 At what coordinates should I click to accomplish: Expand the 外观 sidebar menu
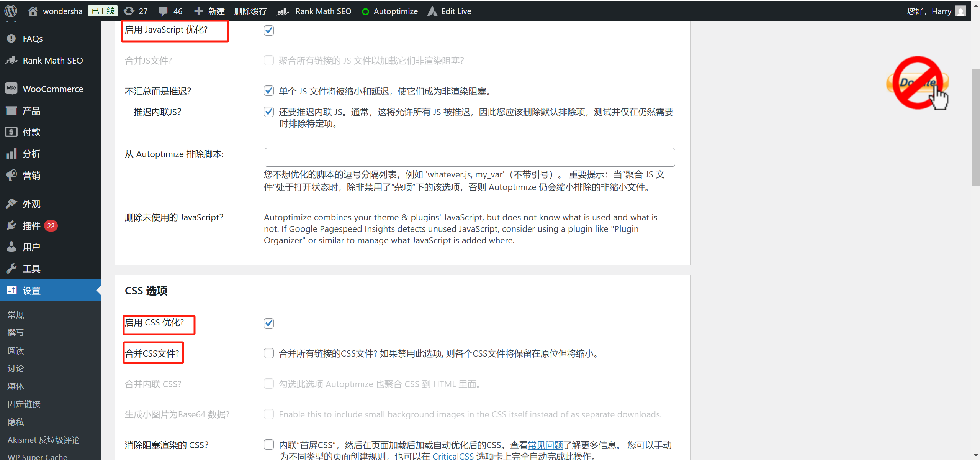click(x=31, y=204)
